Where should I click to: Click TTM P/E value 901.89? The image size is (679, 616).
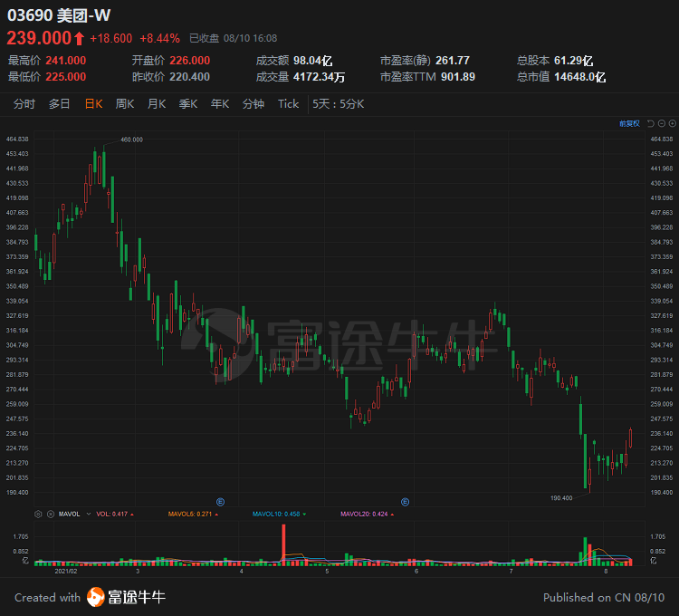click(x=458, y=77)
